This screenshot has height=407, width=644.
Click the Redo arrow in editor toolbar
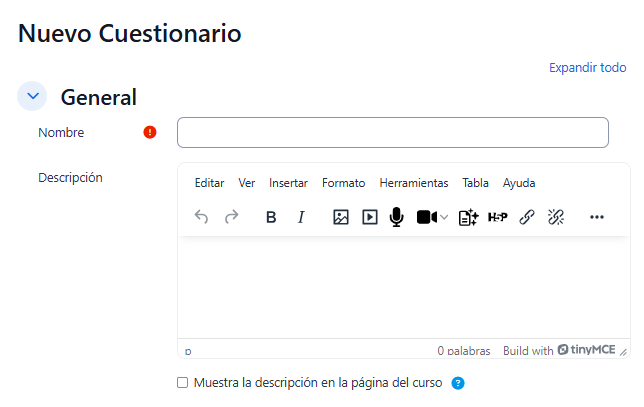click(x=231, y=217)
